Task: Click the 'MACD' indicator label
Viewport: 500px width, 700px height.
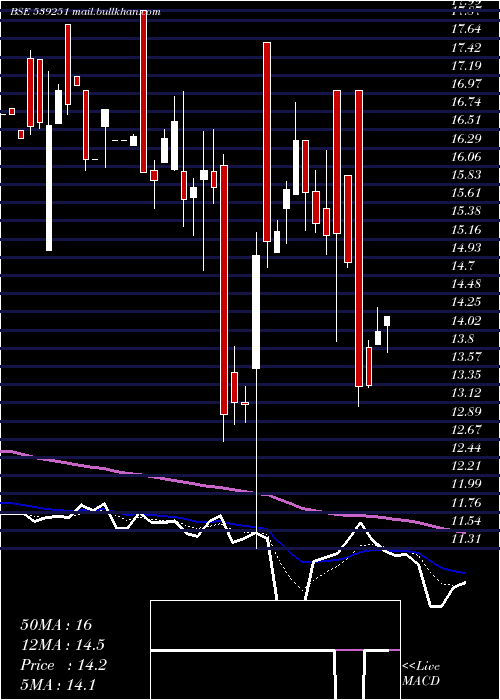Action: pos(421,681)
